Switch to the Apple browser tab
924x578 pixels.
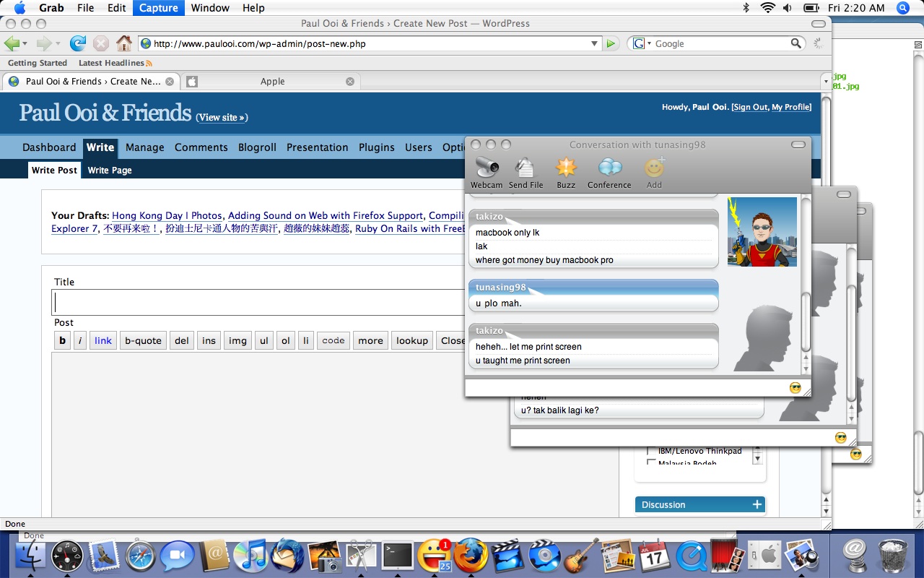pyautogui.click(x=271, y=82)
